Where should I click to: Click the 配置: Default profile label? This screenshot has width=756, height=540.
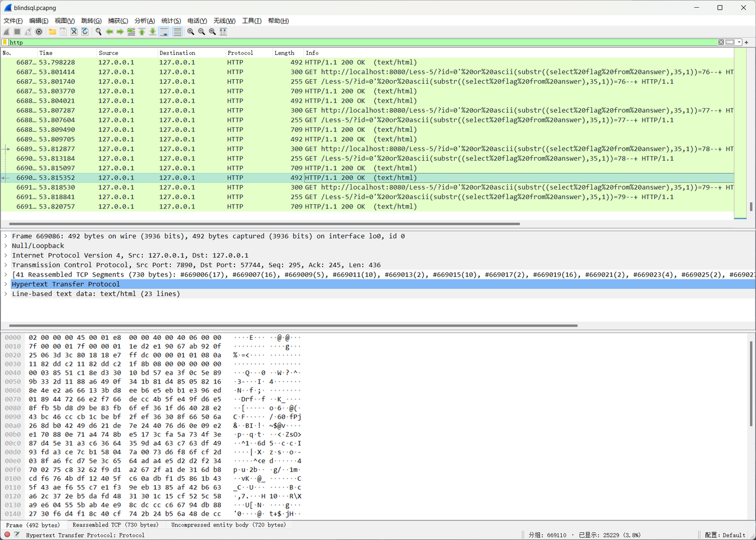[725, 535]
